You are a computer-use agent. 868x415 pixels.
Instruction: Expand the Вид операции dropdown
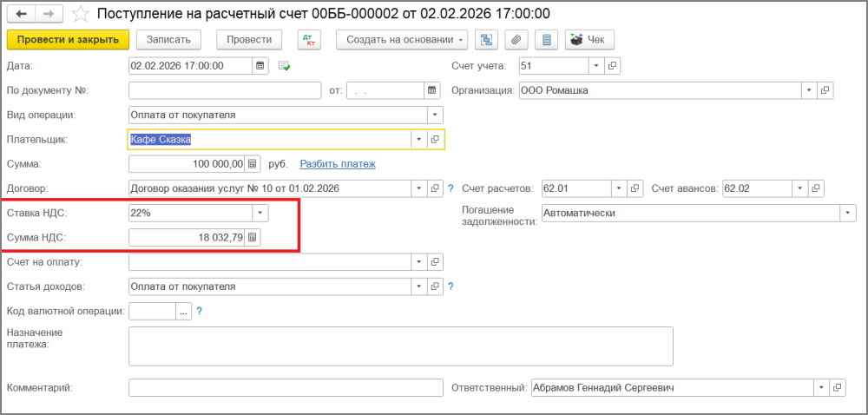(x=435, y=115)
